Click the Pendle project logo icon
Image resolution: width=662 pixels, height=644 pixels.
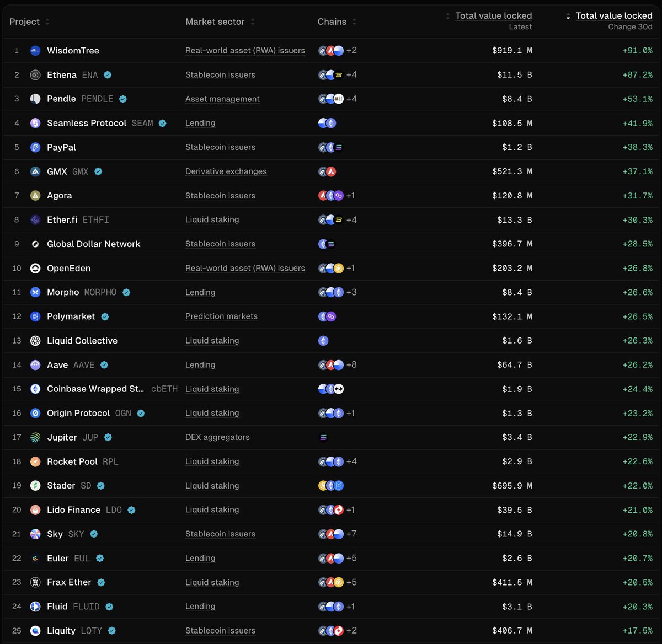click(35, 99)
